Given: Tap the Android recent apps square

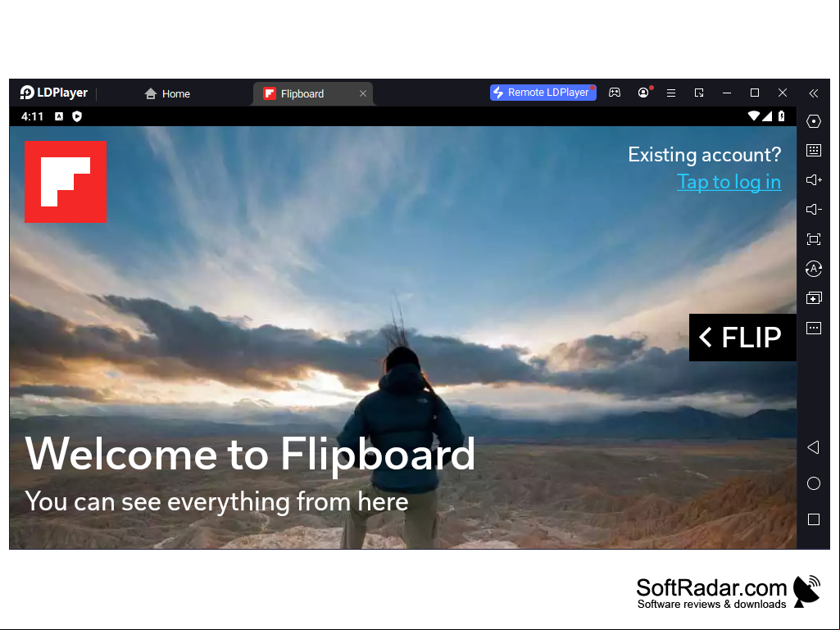Looking at the screenshot, I should coord(813,519).
